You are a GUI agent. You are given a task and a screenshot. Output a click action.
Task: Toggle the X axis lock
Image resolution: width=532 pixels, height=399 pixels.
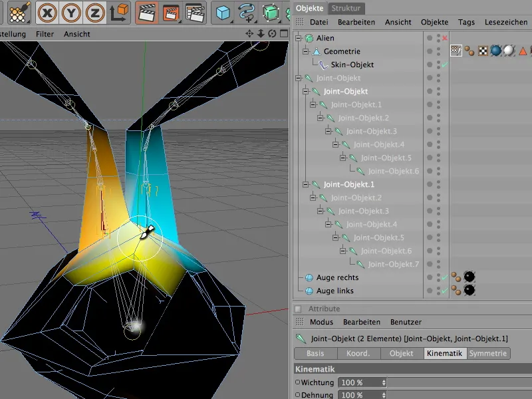[47, 13]
